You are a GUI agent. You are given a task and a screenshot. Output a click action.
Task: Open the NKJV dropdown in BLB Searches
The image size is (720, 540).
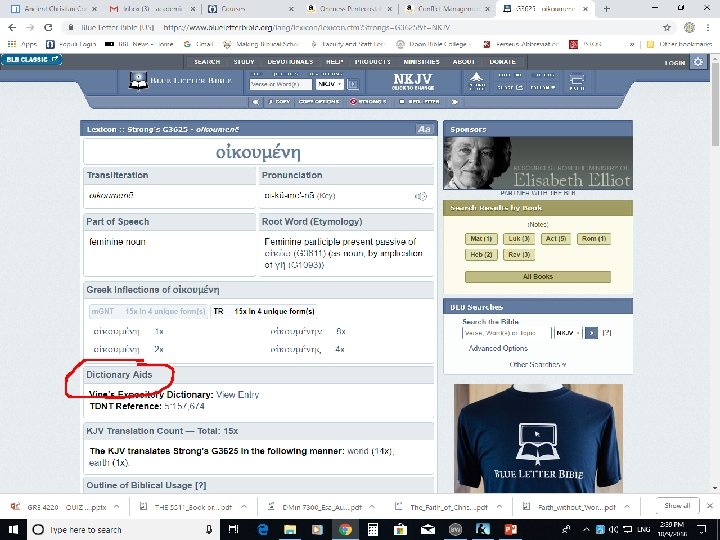click(x=568, y=333)
